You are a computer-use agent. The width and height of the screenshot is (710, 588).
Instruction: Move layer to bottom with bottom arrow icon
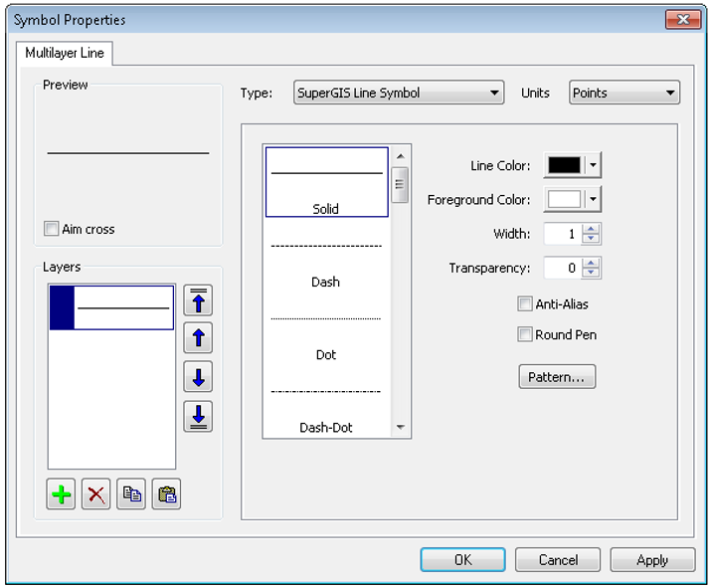199,416
